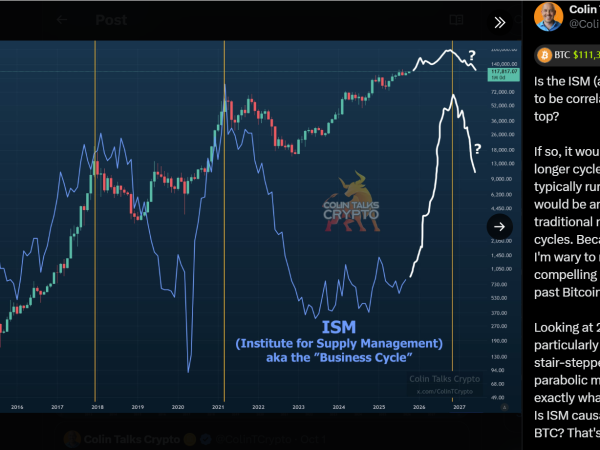The height and width of the screenshot is (450, 600).
Task: Click the "2018" label on the time axis
Action: [x=97, y=407]
